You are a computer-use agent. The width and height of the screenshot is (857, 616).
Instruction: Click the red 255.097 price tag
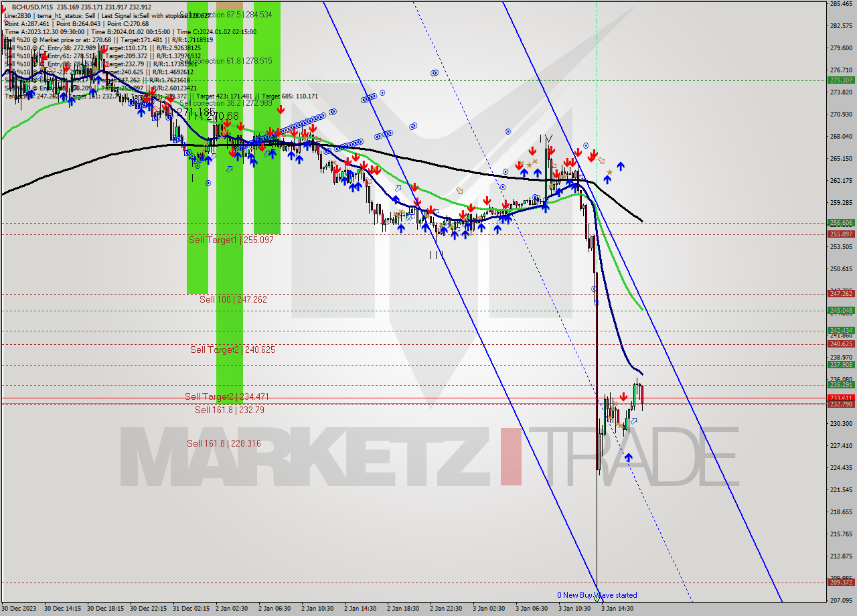(x=841, y=234)
